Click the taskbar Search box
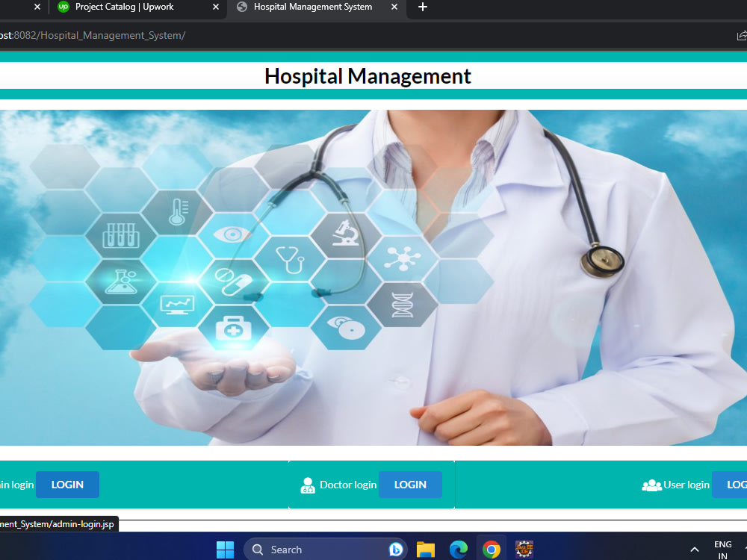The width and height of the screenshot is (747, 560). click(326, 550)
